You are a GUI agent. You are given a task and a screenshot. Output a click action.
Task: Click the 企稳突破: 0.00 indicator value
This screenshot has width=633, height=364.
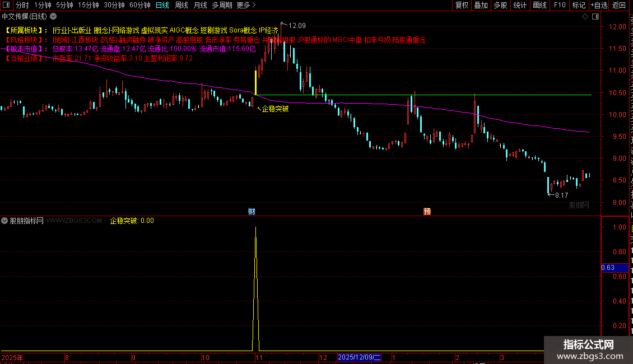coord(132,221)
